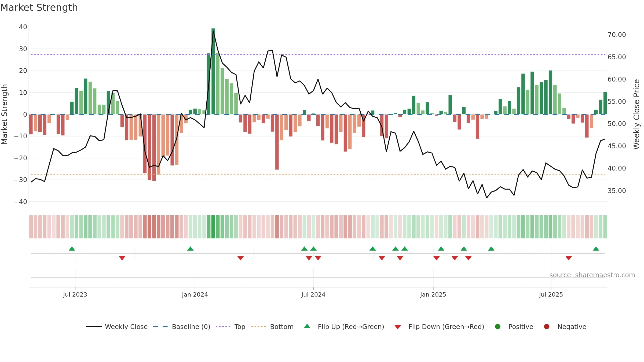Toggle the Flip Down (Green→Red) legend entry
The image size is (644, 362).
(439, 327)
